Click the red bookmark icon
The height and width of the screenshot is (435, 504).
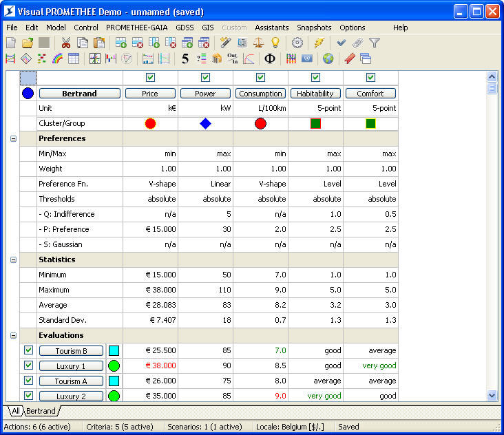click(x=350, y=59)
